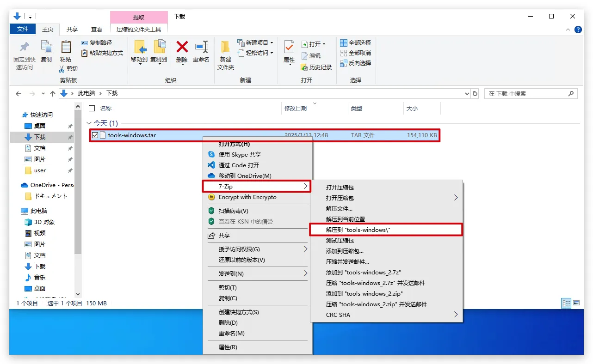
Task: Click Pin to Quick Access icon
Action: (24, 48)
